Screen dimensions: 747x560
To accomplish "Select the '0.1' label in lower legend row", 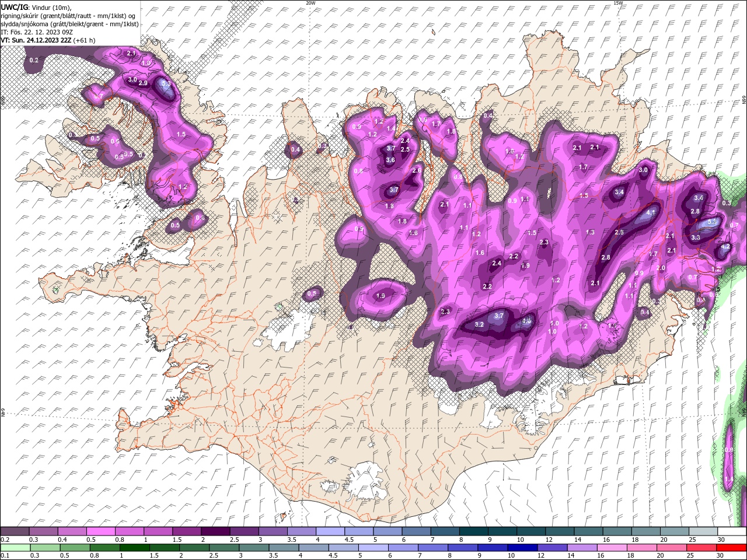I will click(4, 556).
